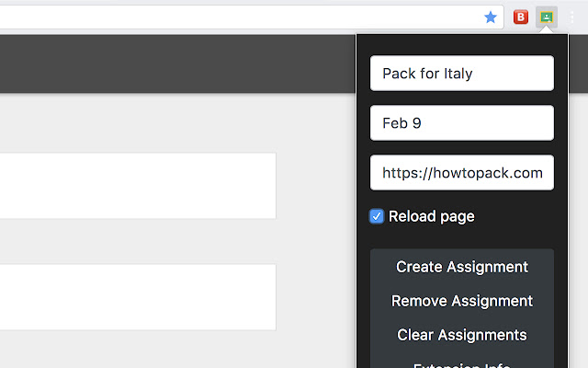Click the "Pack for Italy" title field
The width and height of the screenshot is (588, 368).
(461, 74)
